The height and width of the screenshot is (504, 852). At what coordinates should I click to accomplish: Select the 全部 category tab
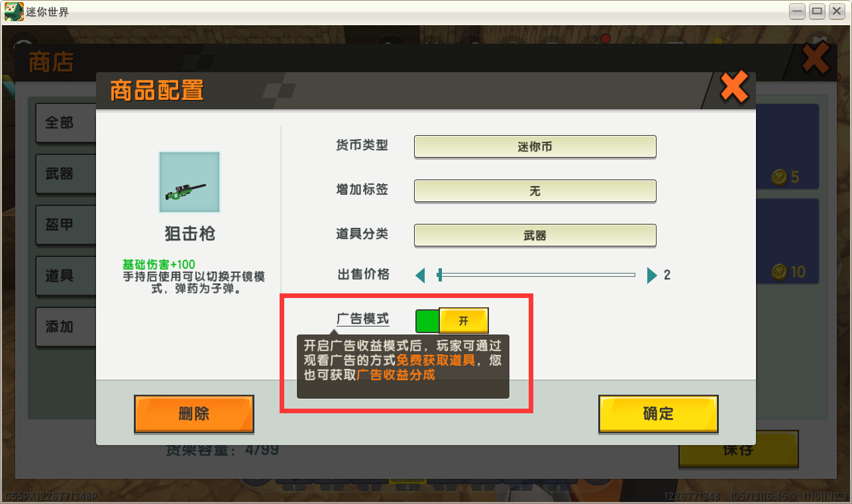point(66,123)
